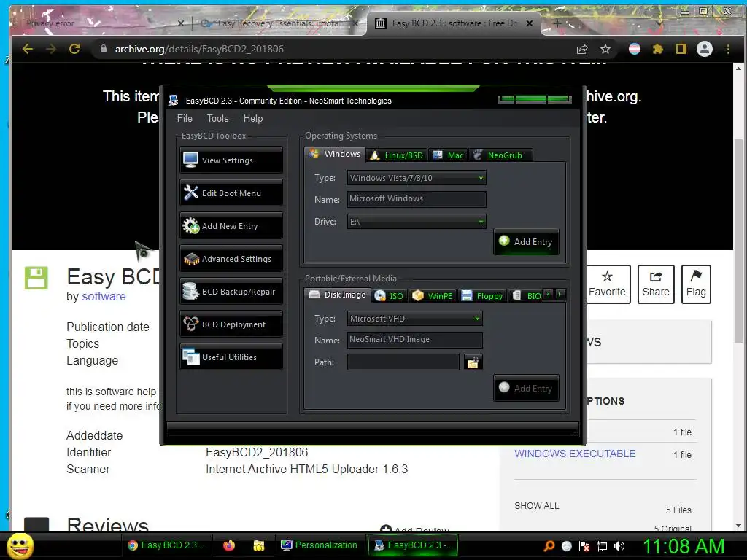The width and height of the screenshot is (747, 560).
Task: Click the Microsoft Windows name field
Action: [417, 199]
